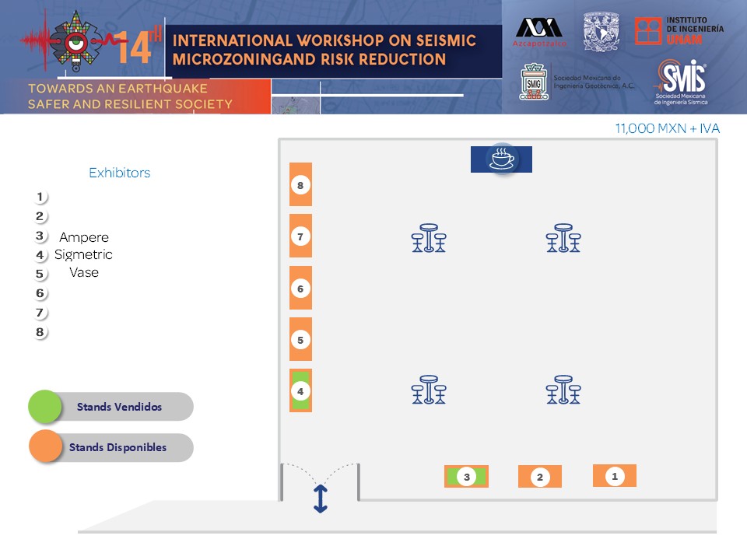Select stand number 8 on the floor plan

tap(300, 185)
